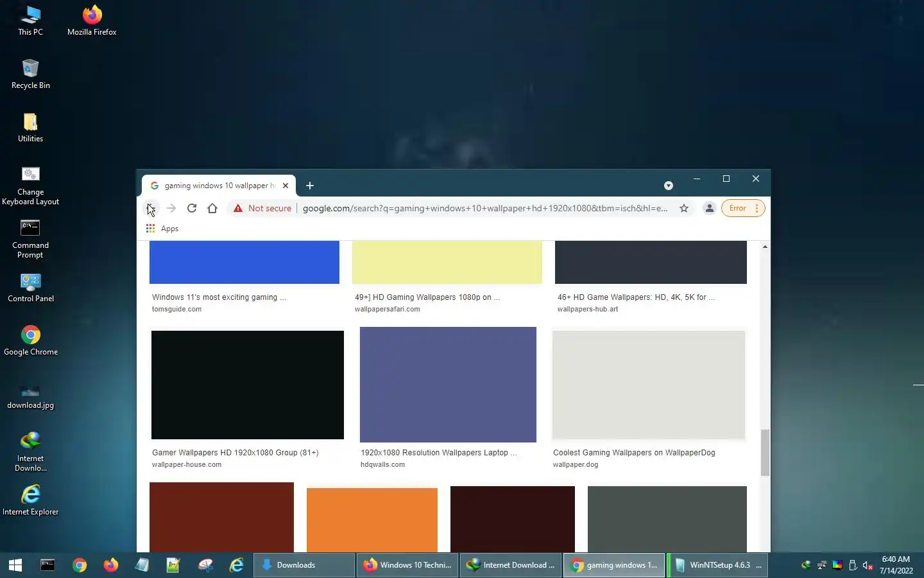Screen dimensions: 924x578
Task: Launch pinned Chrome icon in taskbar
Action: point(80,565)
